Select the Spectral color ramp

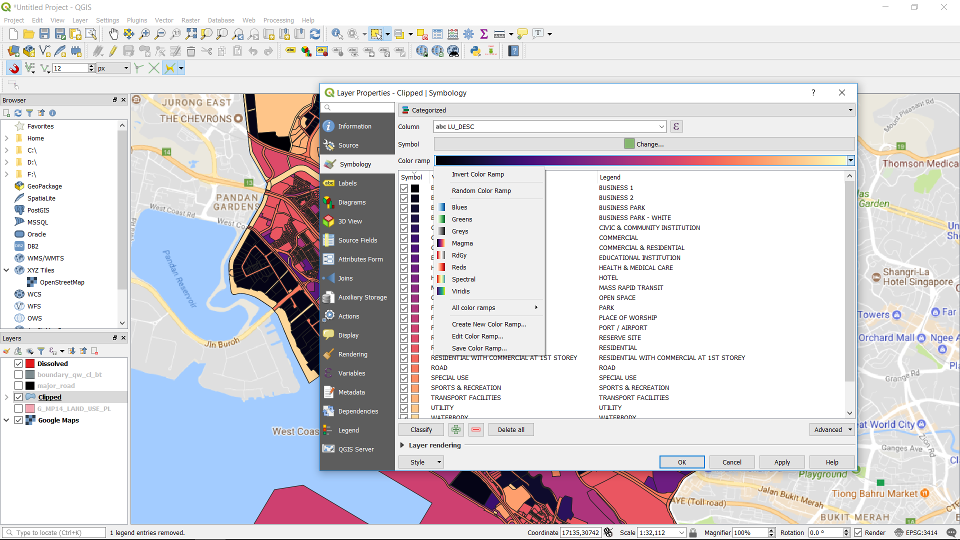464,280
